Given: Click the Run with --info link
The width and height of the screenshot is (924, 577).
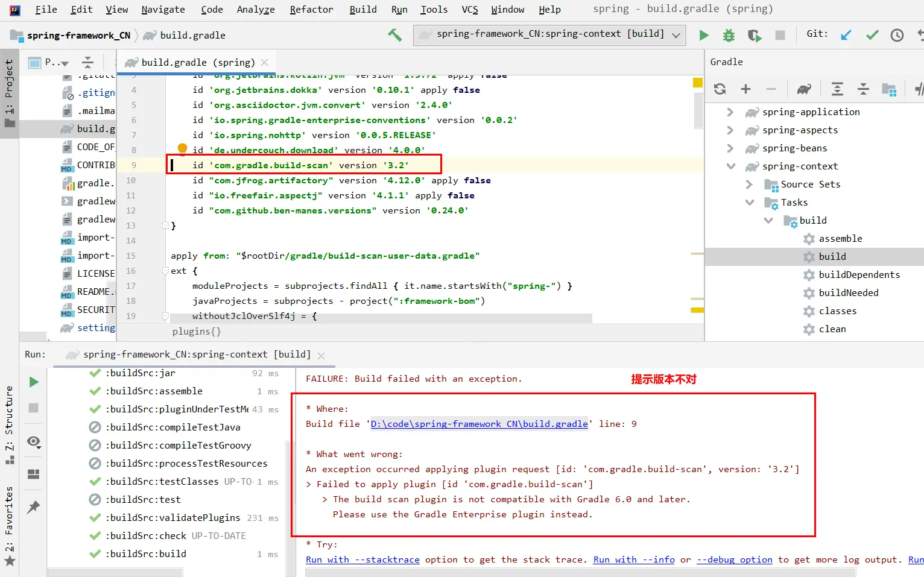Looking at the screenshot, I should pyautogui.click(x=634, y=560).
